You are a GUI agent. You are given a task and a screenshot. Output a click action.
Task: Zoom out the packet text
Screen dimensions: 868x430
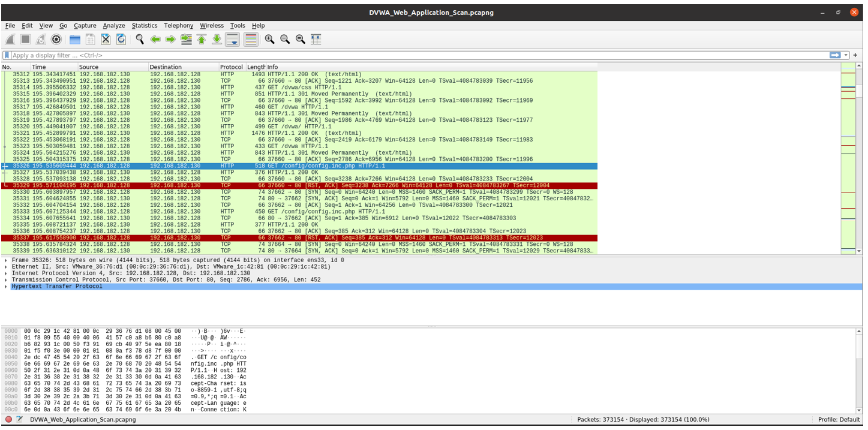pyautogui.click(x=285, y=40)
